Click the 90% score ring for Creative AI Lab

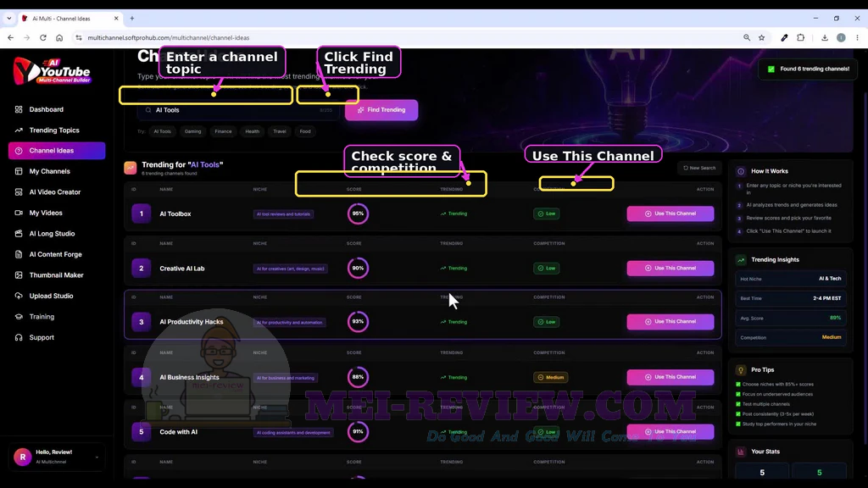click(x=359, y=269)
